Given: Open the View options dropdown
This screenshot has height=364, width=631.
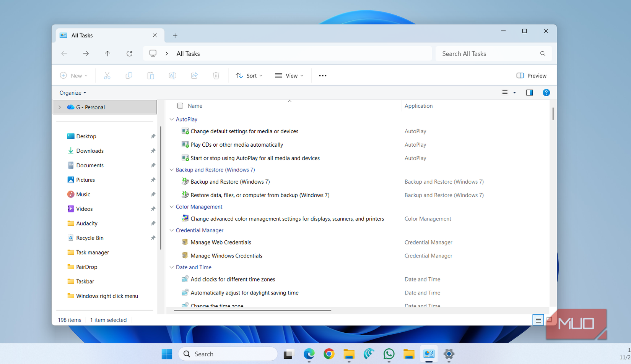Looking at the screenshot, I should point(289,75).
